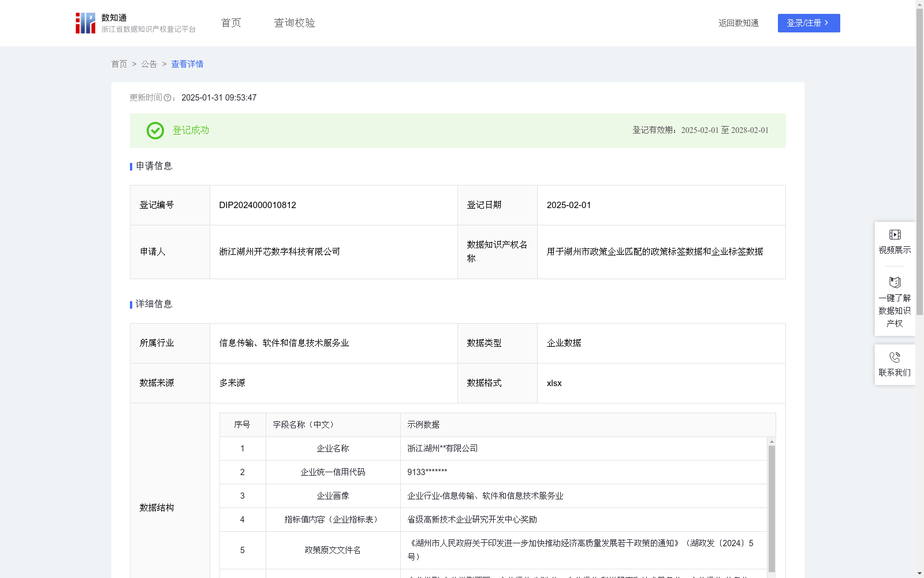924x578 pixels.
Task: Click the 登记有效期 validity period text
Action: coord(701,131)
